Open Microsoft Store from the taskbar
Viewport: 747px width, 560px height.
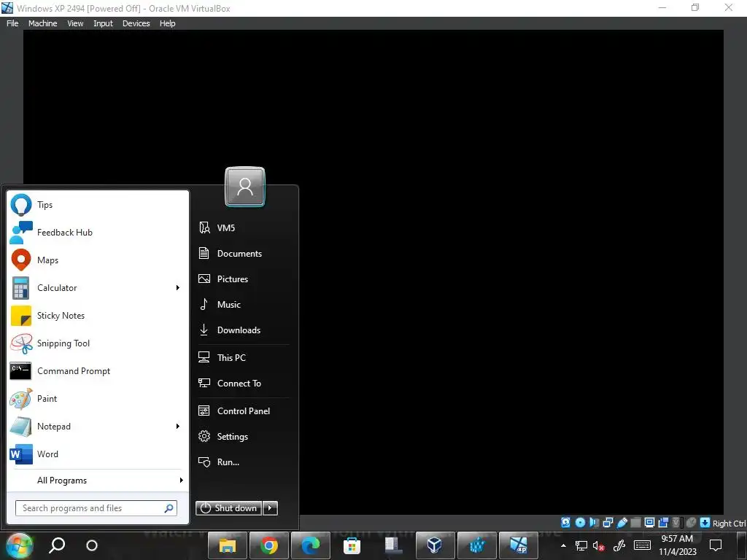tap(352, 545)
